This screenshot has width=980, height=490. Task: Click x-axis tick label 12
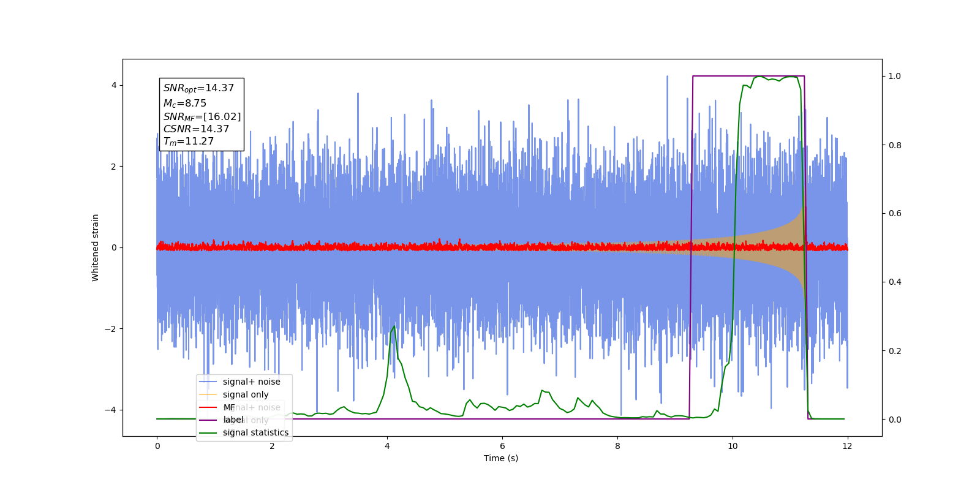(847, 446)
